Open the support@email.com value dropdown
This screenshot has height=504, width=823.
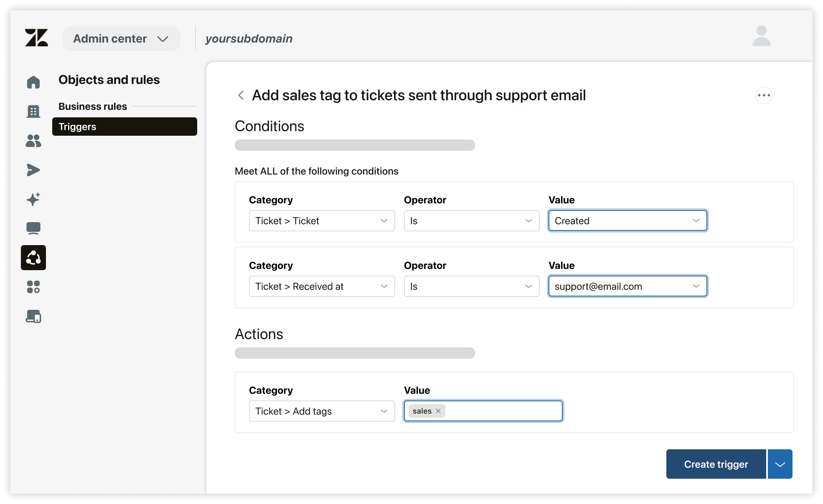(627, 286)
